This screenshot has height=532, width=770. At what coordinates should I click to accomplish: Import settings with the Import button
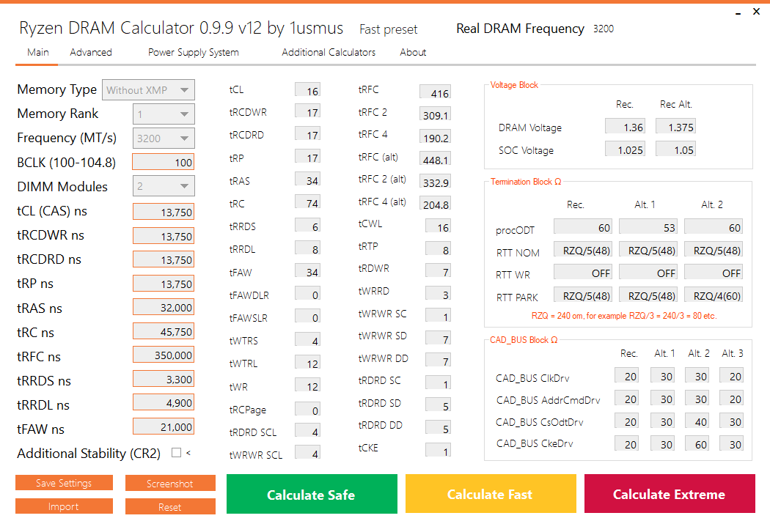[x=64, y=506]
